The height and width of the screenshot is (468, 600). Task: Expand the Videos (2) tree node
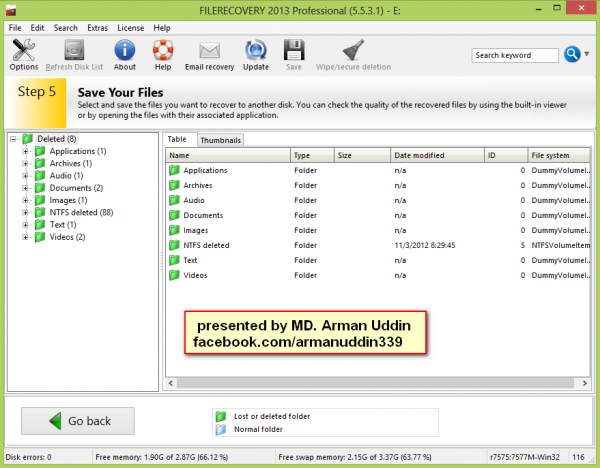pos(25,237)
